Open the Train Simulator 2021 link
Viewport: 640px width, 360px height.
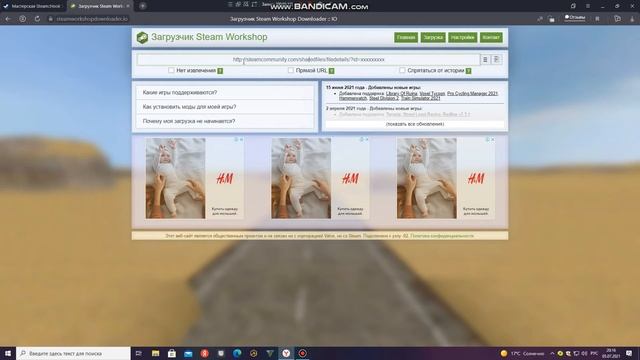420,98
